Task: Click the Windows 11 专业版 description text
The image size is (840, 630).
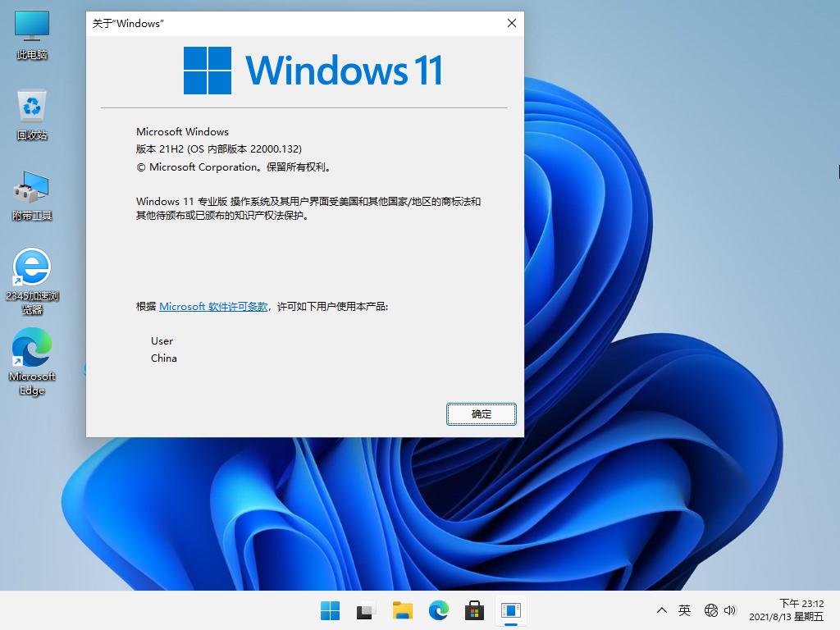Action: click(308, 208)
